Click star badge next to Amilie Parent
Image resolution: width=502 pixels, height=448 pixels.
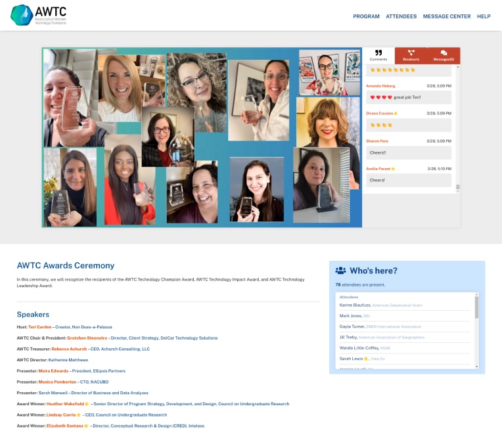[393, 169]
